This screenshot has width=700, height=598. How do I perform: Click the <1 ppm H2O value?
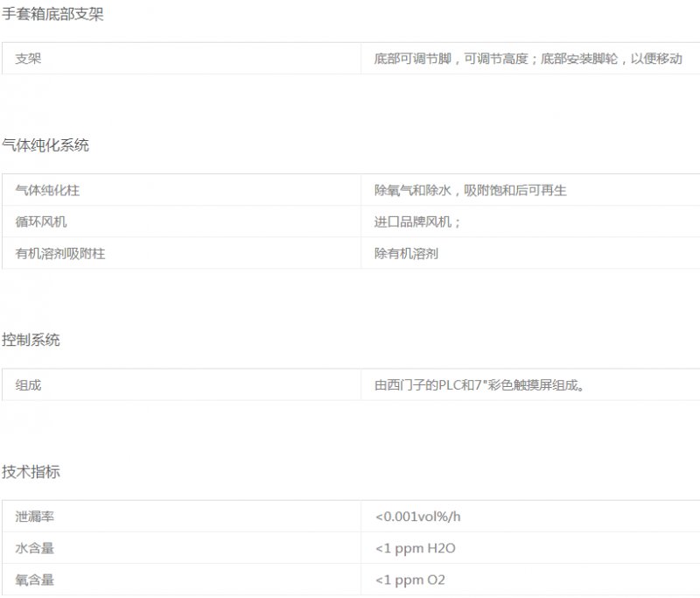(x=415, y=548)
